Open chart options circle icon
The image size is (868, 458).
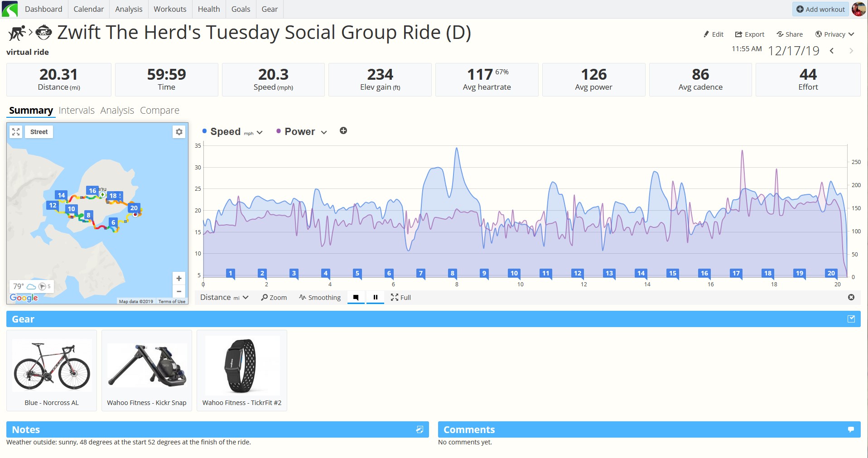pos(851,297)
